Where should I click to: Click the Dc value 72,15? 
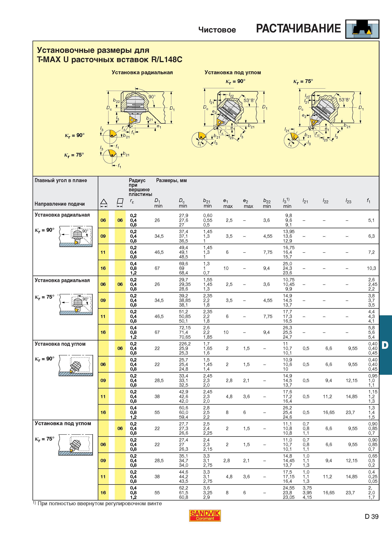pyautogui.click(x=185, y=328)
